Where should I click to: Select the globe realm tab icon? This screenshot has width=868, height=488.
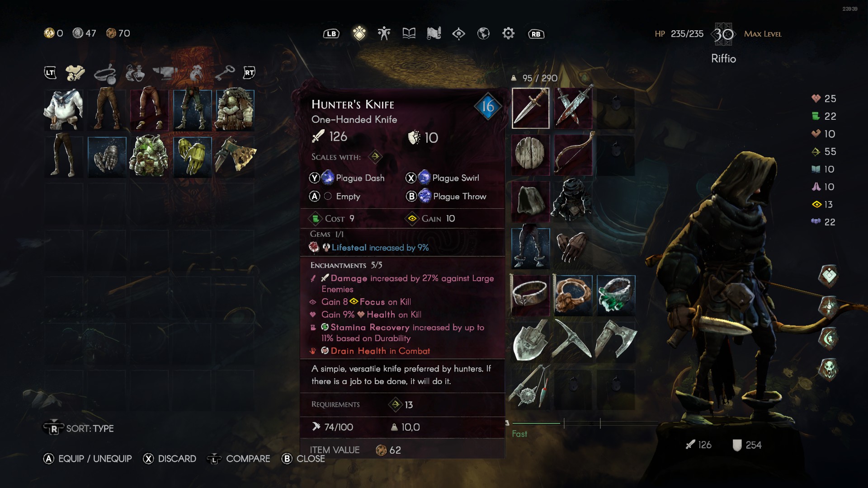pos(483,33)
